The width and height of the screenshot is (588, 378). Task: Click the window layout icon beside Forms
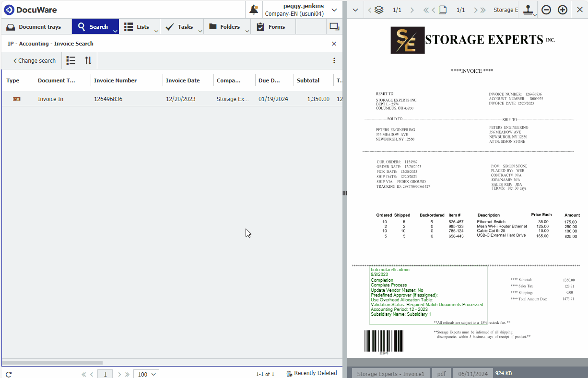click(334, 27)
